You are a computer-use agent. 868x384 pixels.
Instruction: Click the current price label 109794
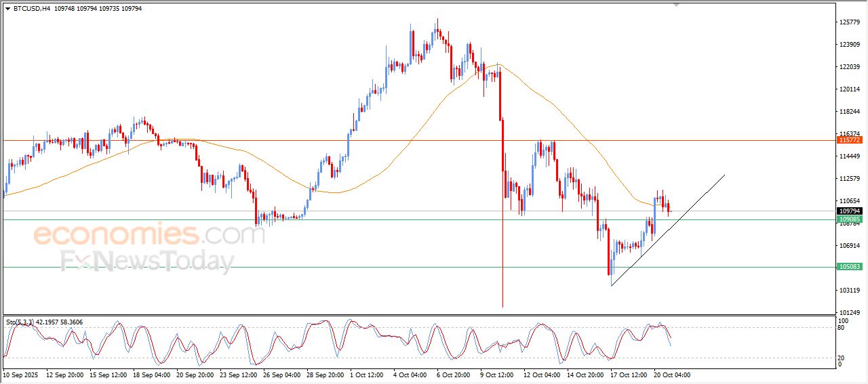coord(850,211)
